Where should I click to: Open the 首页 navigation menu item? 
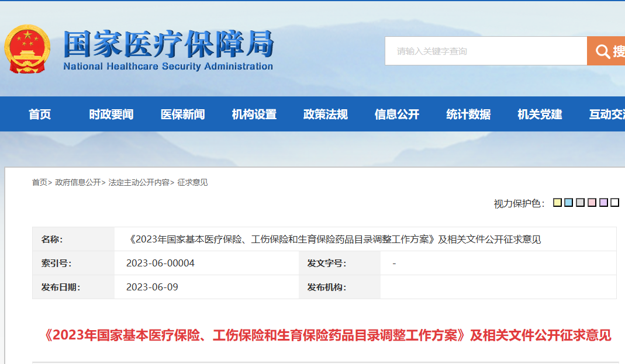(x=40, y=115)
